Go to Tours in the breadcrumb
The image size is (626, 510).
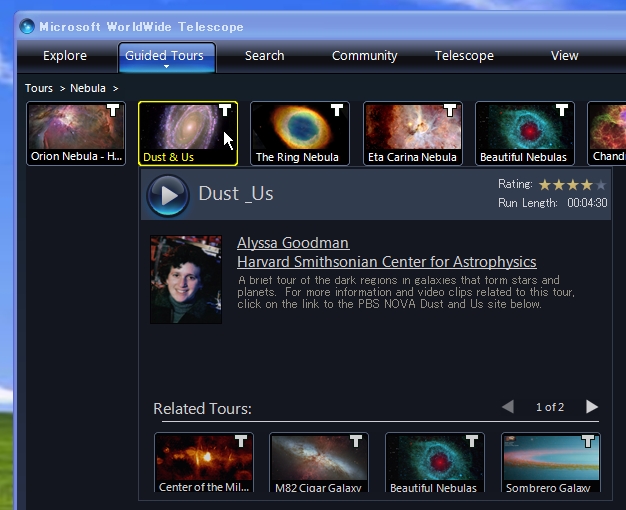pyautogui.click(x=39, y=88)
